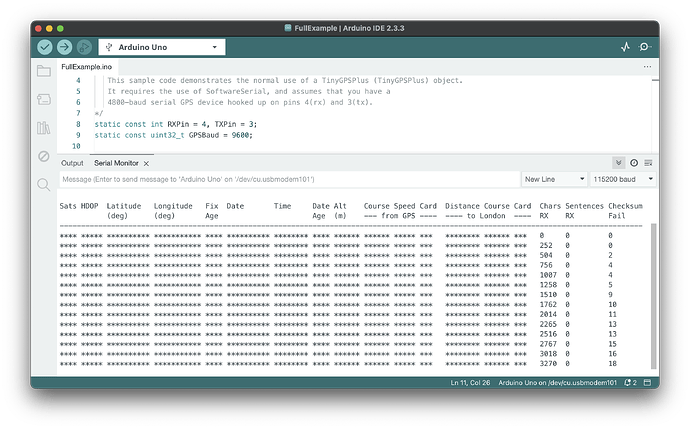Toggle autoscroll in Serial Monitor
Screen dimensions: 690x429
(618, 163)
